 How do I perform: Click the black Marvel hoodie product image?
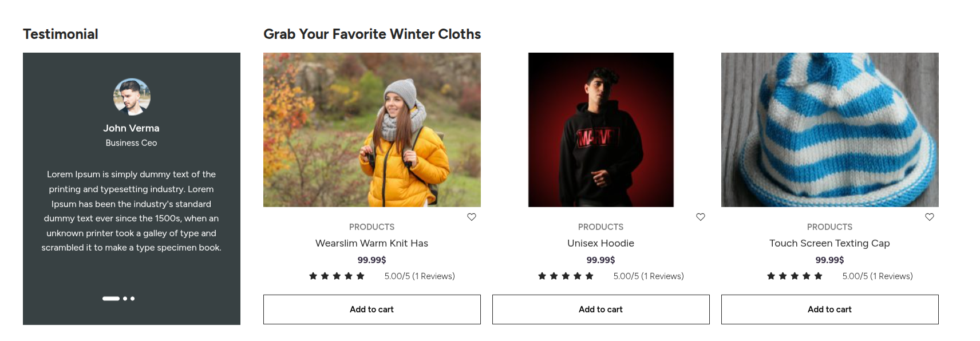pyautogui.click(x=601, y=130)
